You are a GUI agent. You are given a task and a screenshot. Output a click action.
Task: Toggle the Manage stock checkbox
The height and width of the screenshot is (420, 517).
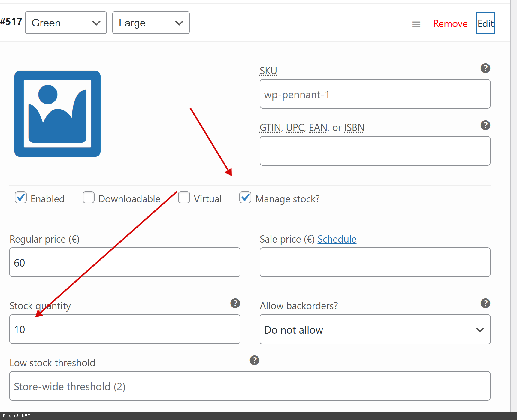[245, 198]
